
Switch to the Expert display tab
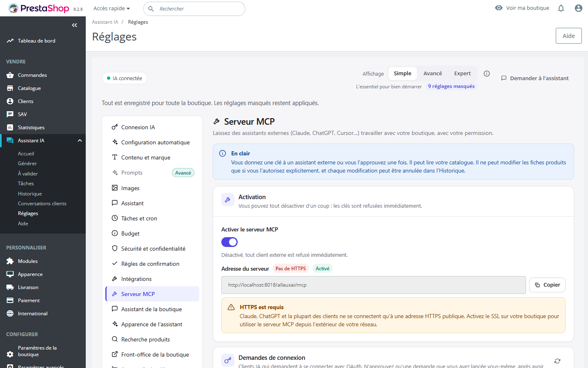[462, 74]
